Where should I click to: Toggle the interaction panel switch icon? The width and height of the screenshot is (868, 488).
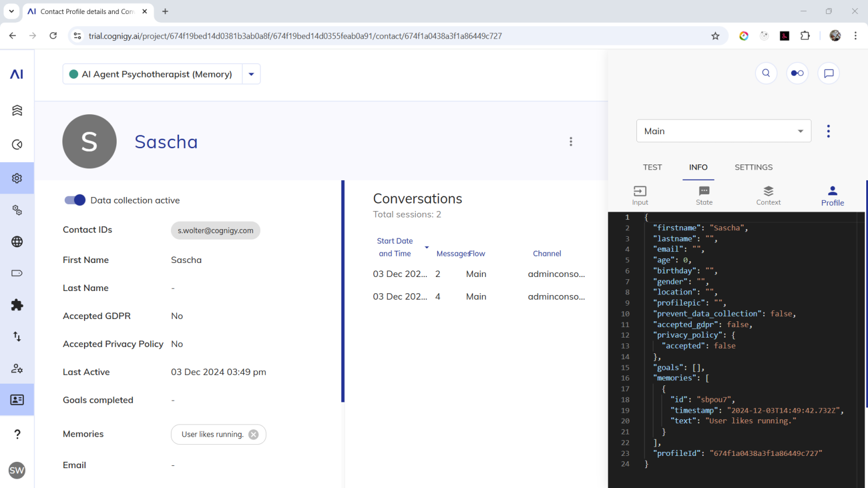coord(797,73)
